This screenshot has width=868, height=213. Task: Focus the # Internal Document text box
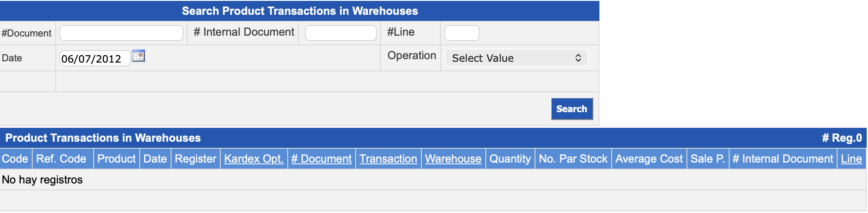(x=340, y=33)
